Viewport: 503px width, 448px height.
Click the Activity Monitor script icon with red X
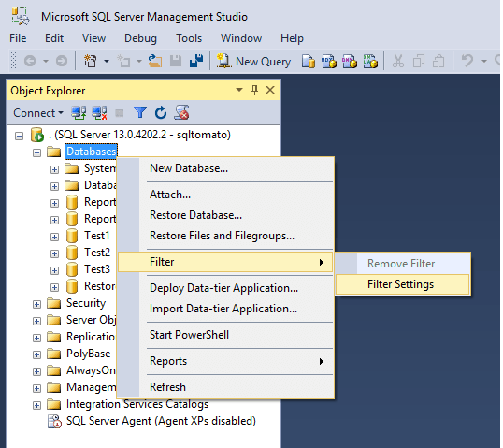[181, 112]
